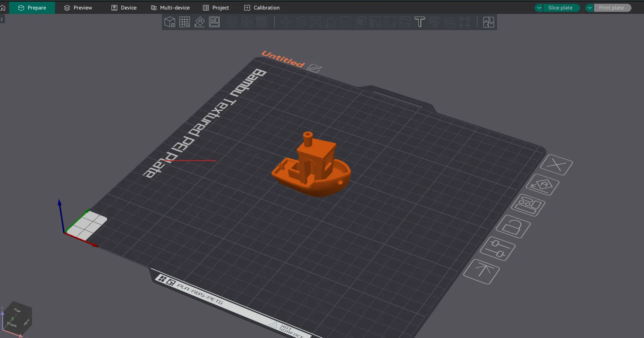644x338 pixels.
Task: Select the Rotate tool icon
Action: point(301,22)
